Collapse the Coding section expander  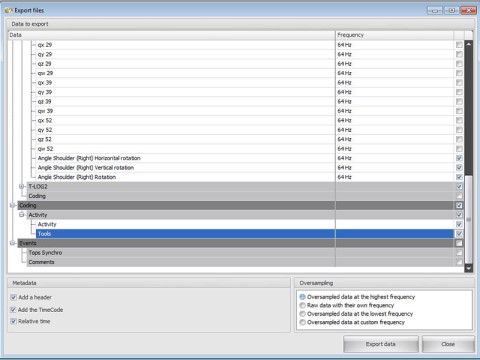[13, 205]
